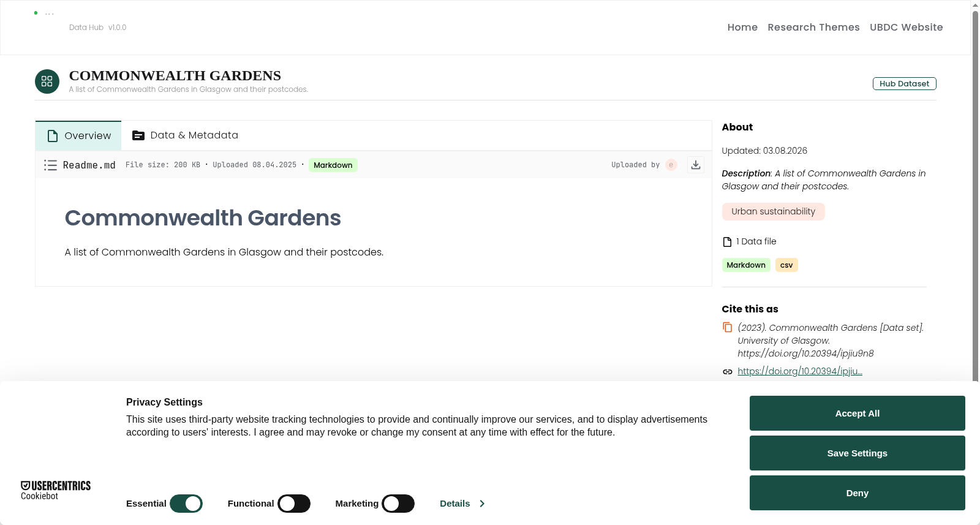This screenshot has height=525, width=980.
Task: Click the '1 Data file' text
Action: (756, 241)
